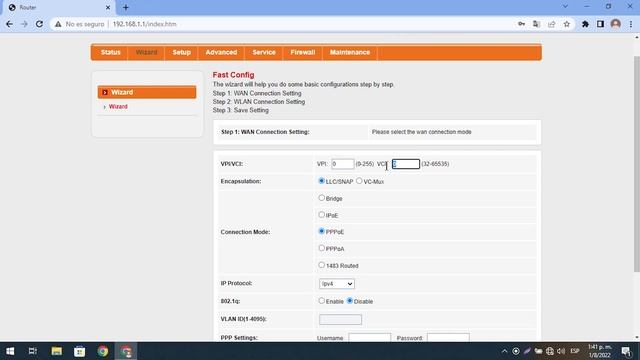
Task: Choose 1483 Routed connection mode
Action: (x=321, y=265)
